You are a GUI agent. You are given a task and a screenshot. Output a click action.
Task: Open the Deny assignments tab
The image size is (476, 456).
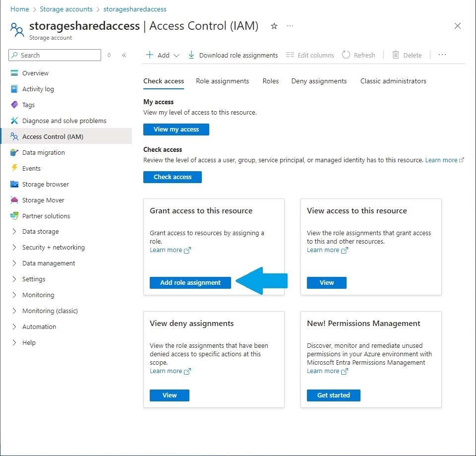point(319,81)
